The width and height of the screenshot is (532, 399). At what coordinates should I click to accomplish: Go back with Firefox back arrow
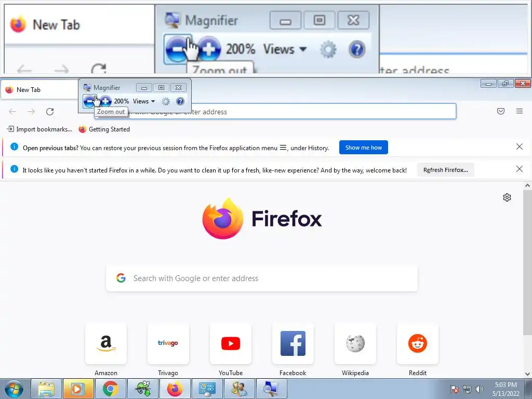point(12,112)
